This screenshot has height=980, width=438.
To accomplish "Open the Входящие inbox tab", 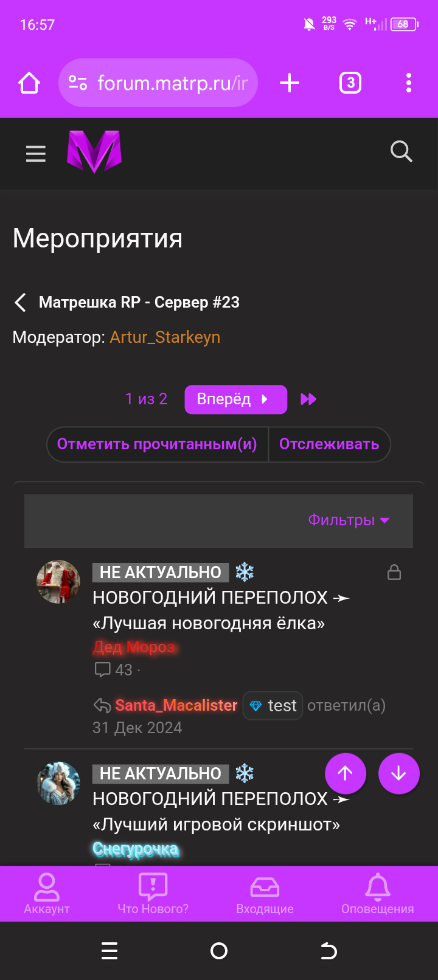I will [x=265, y=894].
